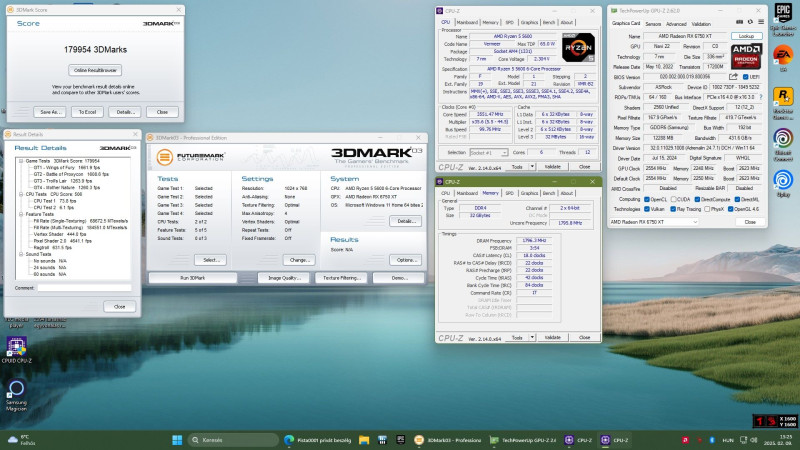Click the GPU-Z refresh icon

(x=750, y=22)
